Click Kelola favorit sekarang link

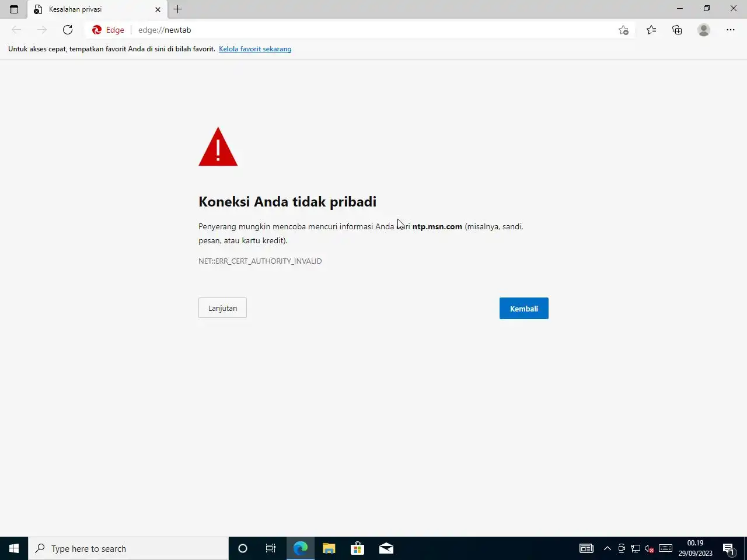(255, 49)
